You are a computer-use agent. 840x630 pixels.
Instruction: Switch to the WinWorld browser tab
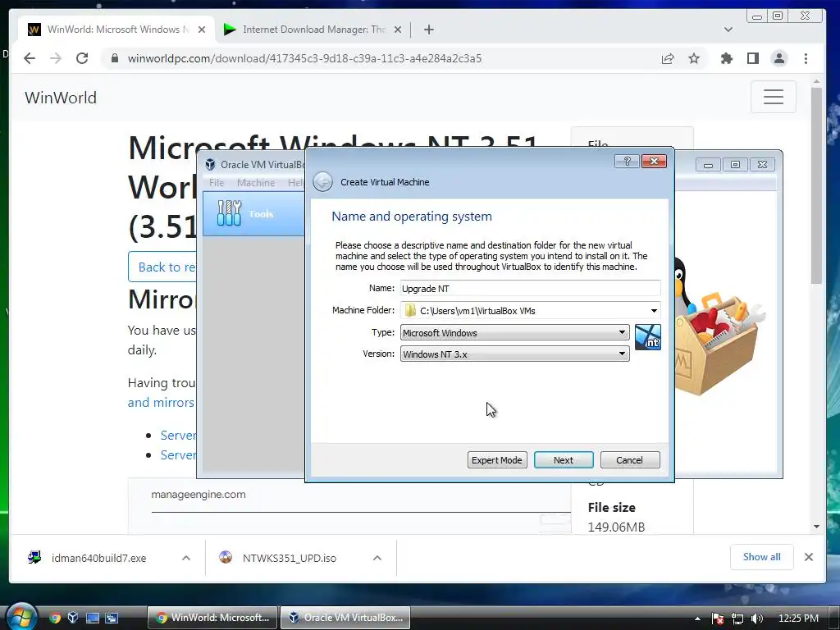pyautogui.click(x=116, y=30)
